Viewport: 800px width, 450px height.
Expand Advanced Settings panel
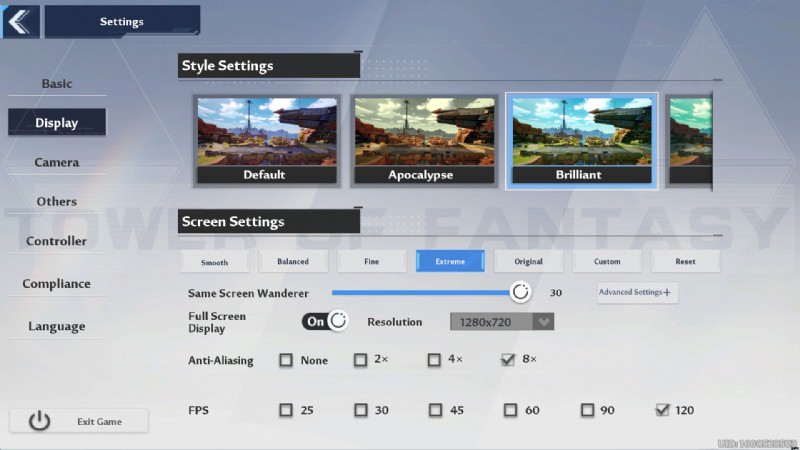(x=637, y=292)
